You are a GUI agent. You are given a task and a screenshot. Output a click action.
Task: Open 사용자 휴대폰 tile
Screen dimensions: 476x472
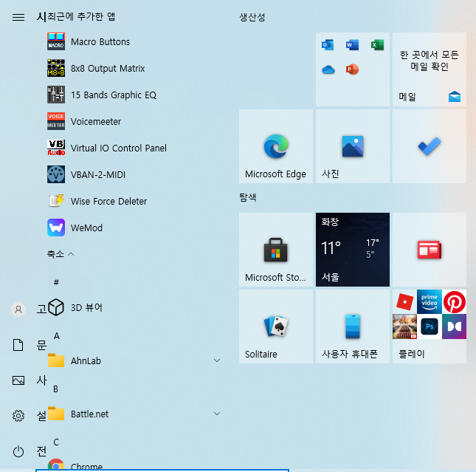[353, 326]
